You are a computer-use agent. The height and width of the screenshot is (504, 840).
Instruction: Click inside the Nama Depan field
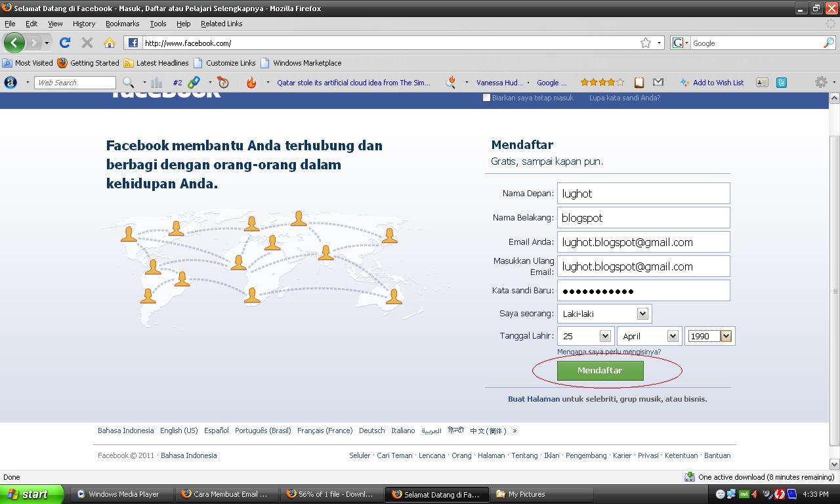click(643, 193)
